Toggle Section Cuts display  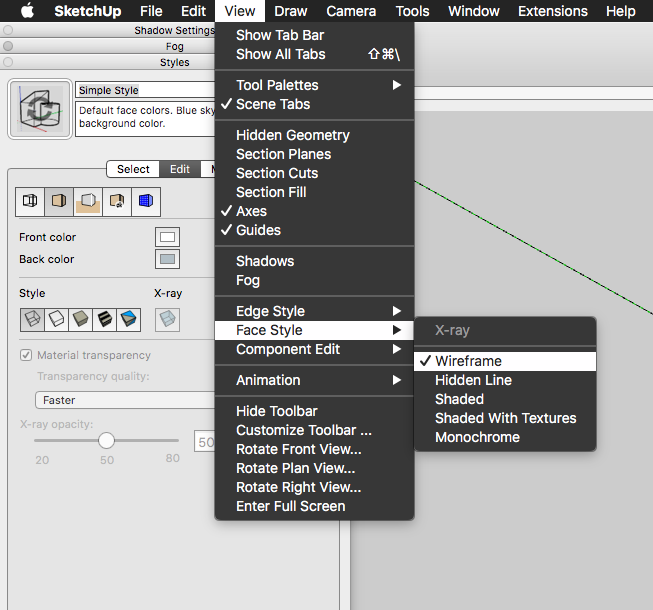314,173
